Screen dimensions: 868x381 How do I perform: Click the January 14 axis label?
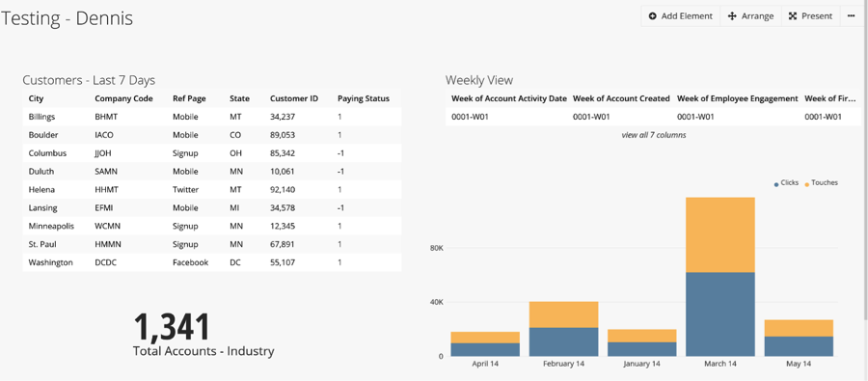[x=641, y=364]
